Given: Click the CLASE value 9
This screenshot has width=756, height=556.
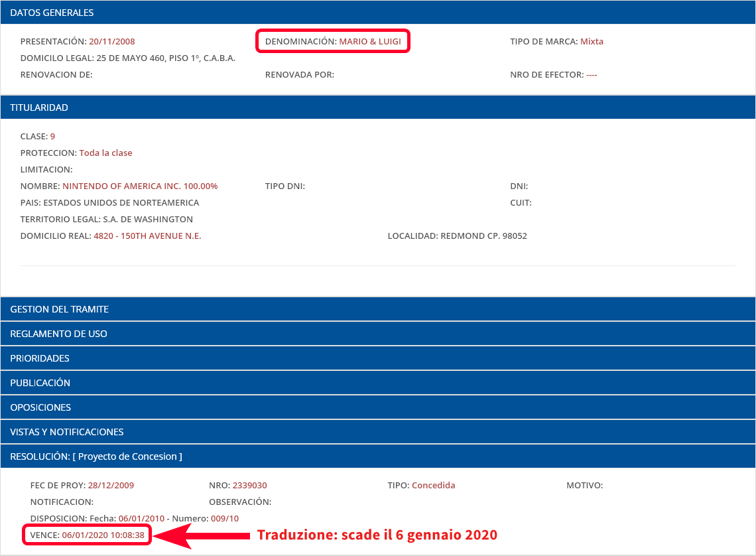Looking at the screenshot, I should click(52, 137).
